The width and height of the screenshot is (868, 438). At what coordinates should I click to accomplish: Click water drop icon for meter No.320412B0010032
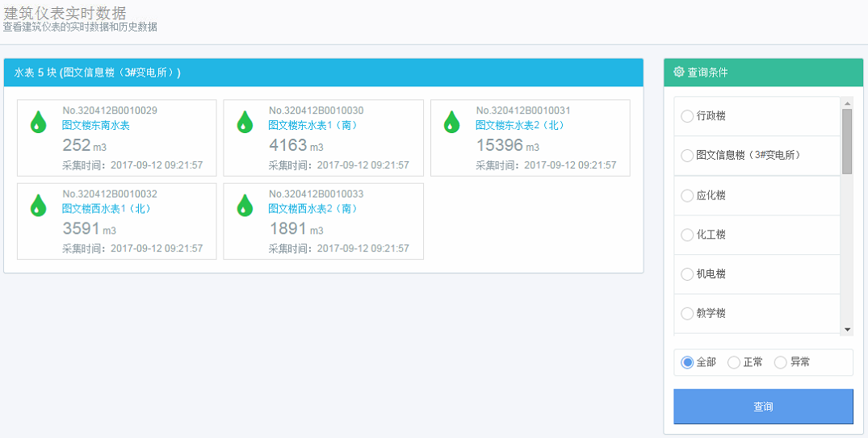[38, 205]
